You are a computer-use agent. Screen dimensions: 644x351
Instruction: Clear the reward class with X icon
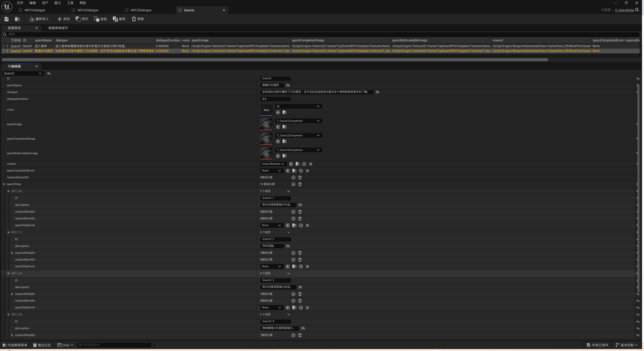pos(311,164)
